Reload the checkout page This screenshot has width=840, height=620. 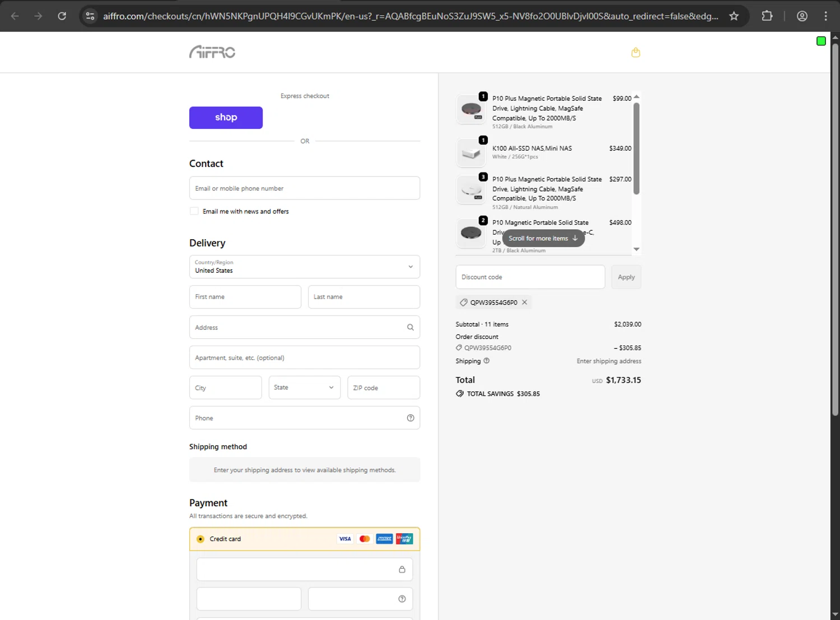[62, 16]
